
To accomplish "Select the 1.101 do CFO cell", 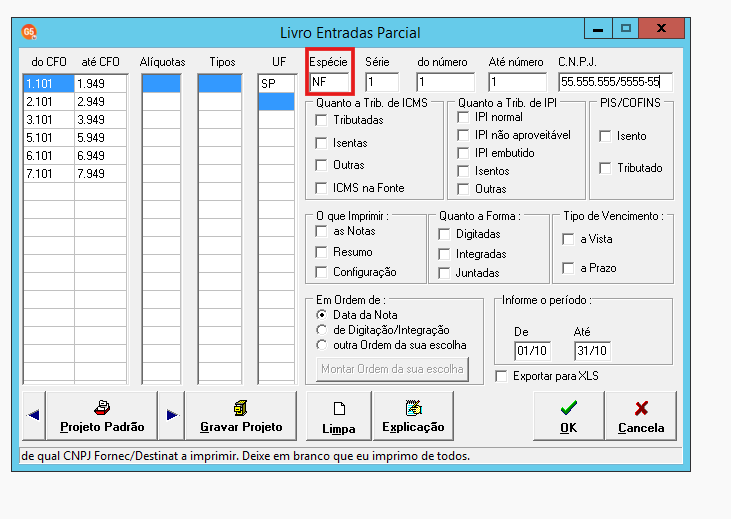I will pos(49,84).
